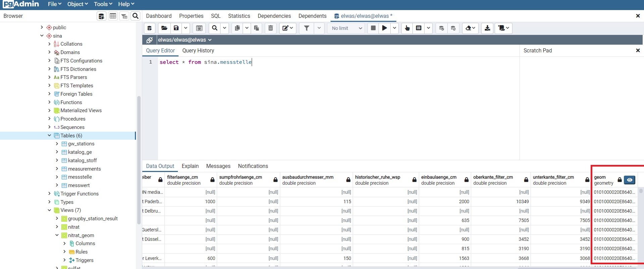Click the Open File folder icon
Viewport: 644px width, 269px height.
tap(164, 28)
